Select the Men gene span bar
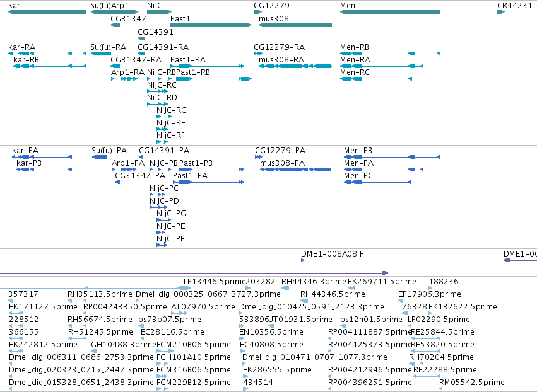The width and height of the screenshot is (537, 392). [390, 12]
